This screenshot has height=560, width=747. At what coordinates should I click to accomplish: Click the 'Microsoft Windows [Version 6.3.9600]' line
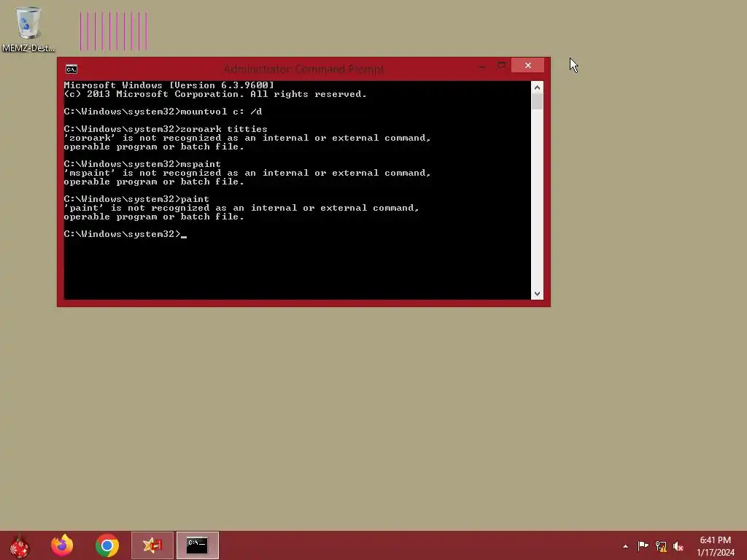click(169, 85)
